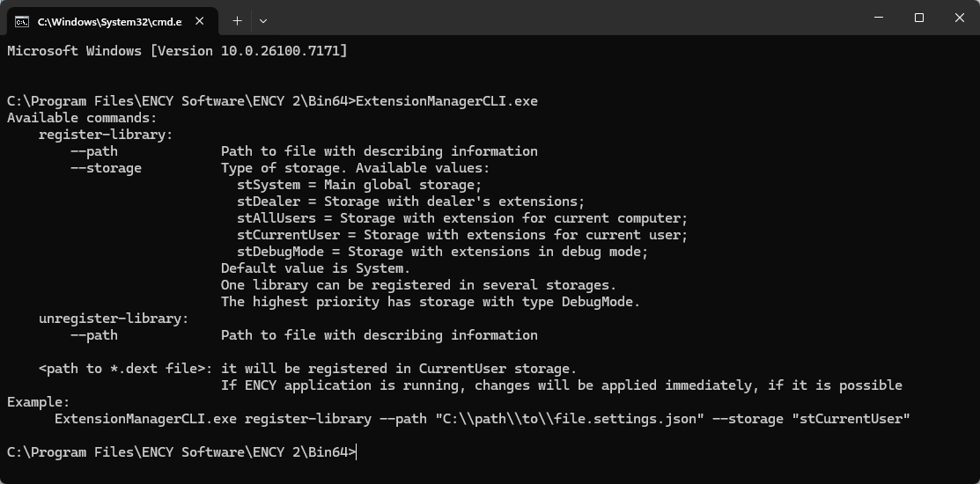Click the --storage option name
This screenshot has width=980, height=484.
click(106, 168)
